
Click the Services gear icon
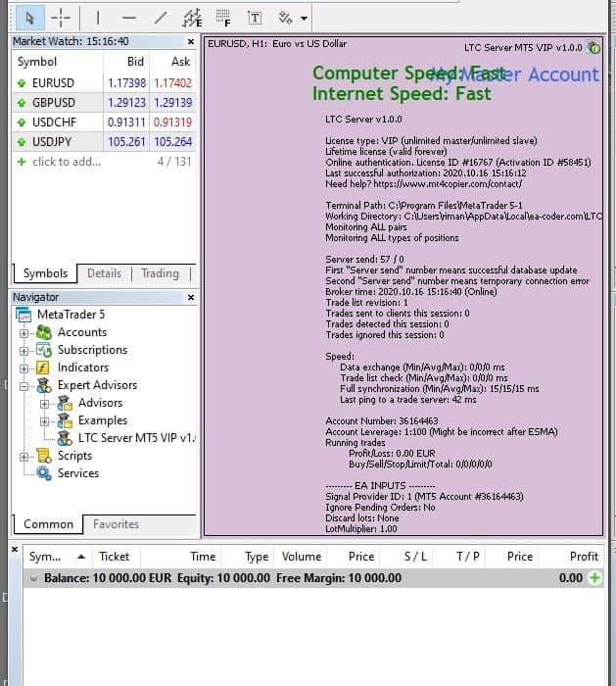44,473
